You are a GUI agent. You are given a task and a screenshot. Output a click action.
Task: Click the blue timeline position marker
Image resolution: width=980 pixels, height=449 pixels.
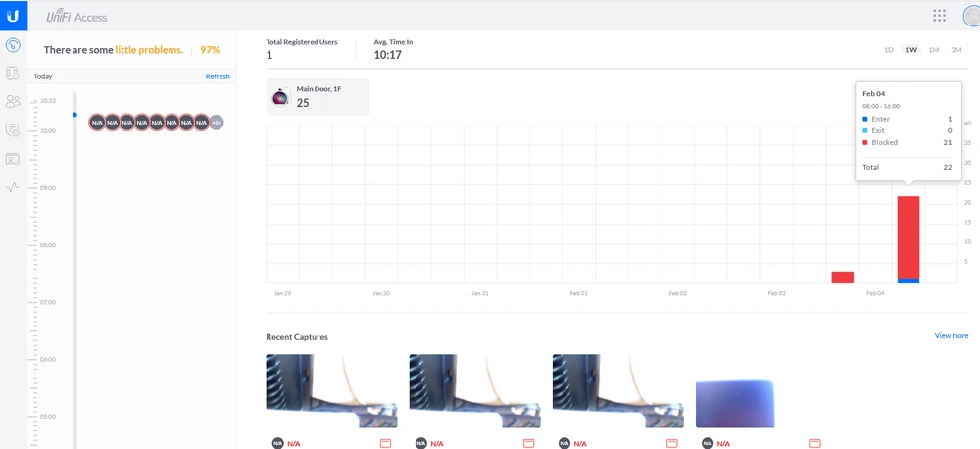(74, 114)
